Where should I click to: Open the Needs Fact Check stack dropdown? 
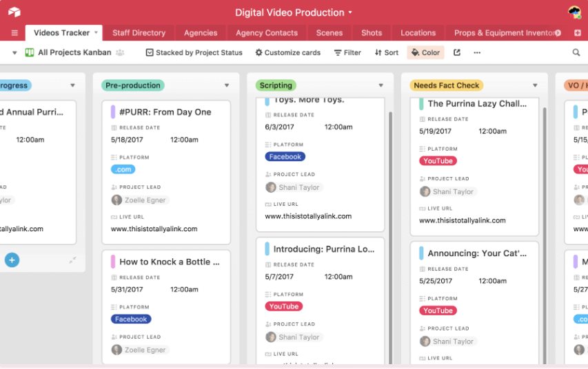[535, 85]
